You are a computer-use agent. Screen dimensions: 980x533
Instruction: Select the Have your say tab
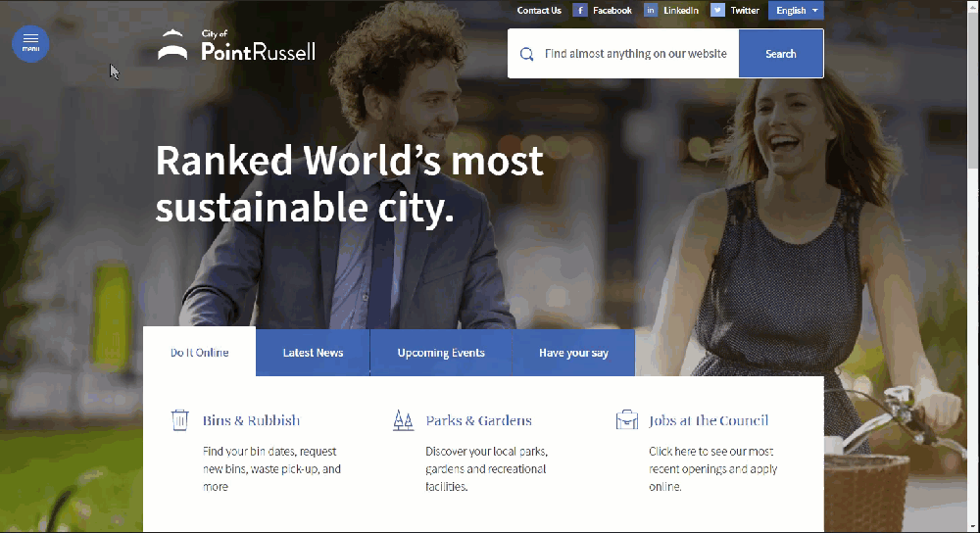(x=573, y=353)
